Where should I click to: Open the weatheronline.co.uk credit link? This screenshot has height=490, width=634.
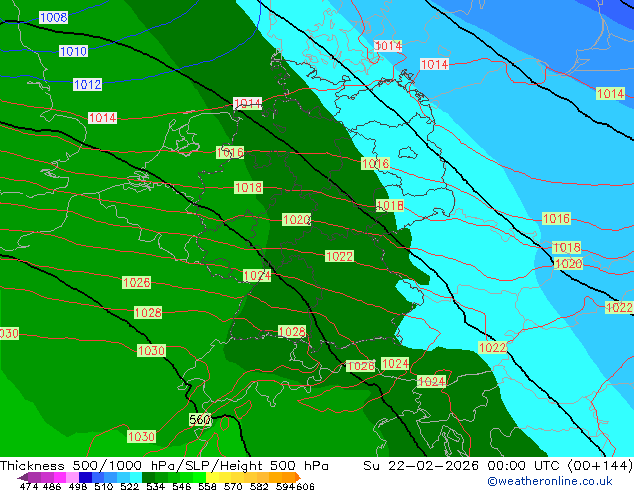click(550, 481)
